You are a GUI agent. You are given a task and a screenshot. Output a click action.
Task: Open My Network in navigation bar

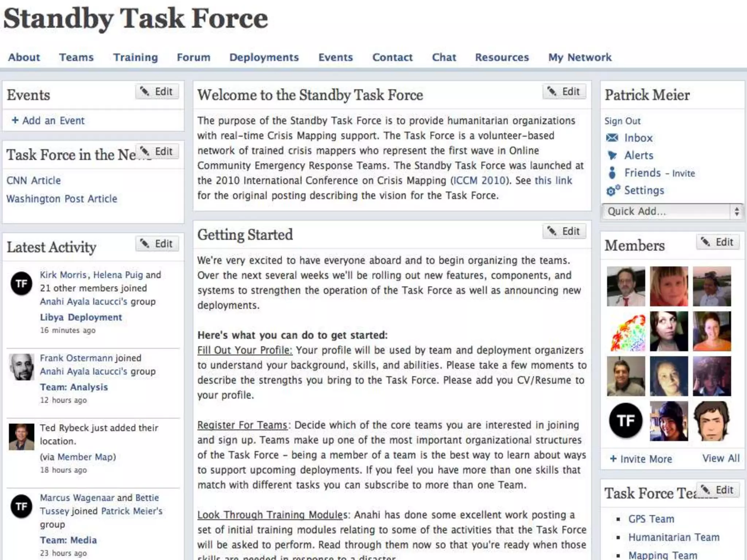[x=580, y=57]
